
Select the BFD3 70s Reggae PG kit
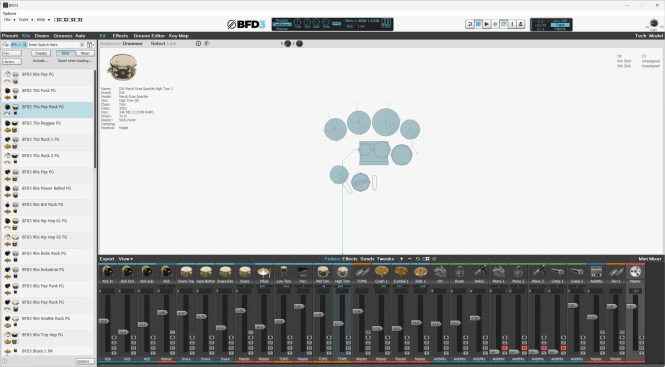(x=48, y=126)
